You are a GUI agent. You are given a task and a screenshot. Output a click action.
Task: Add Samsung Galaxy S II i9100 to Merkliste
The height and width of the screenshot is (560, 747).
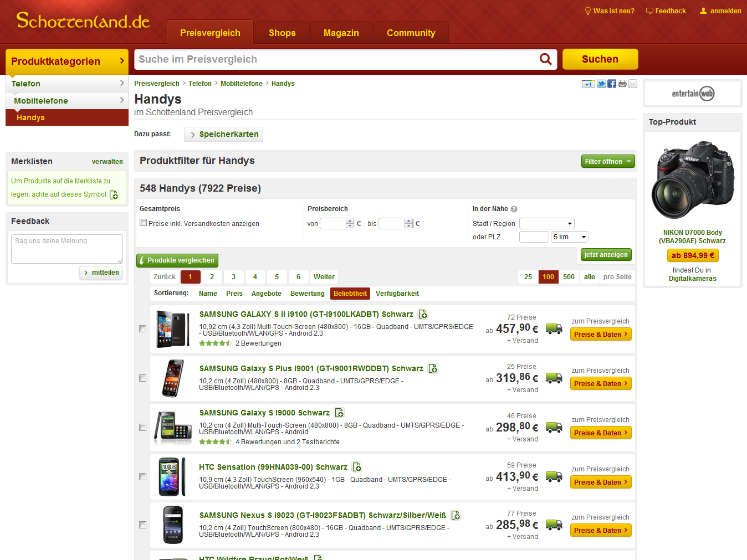click(423, 314)
